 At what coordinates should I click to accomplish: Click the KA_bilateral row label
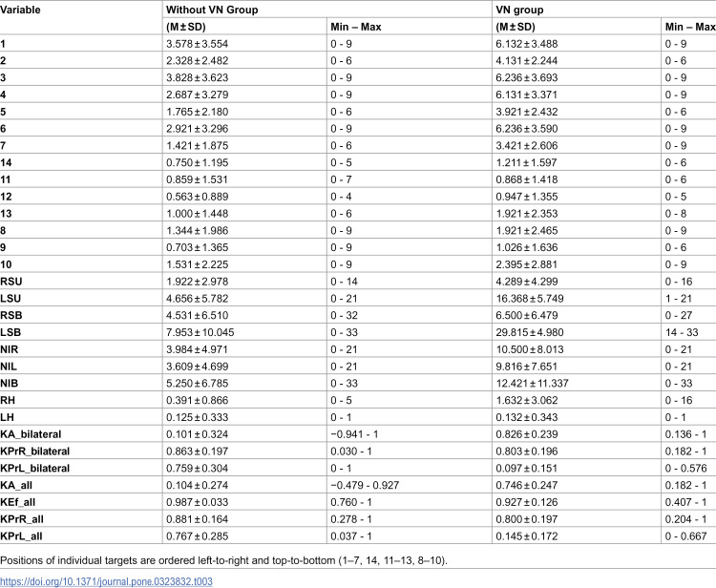click(x=31, y=434)
